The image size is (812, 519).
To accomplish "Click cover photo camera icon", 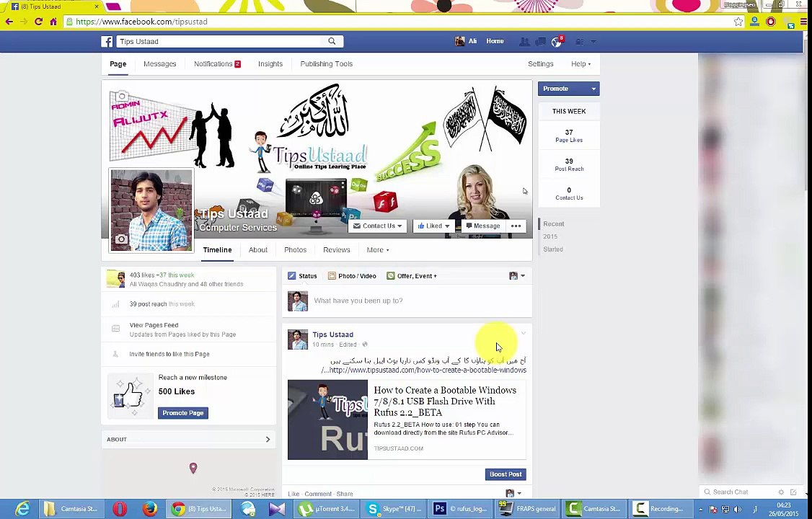I will coord(122,97).
